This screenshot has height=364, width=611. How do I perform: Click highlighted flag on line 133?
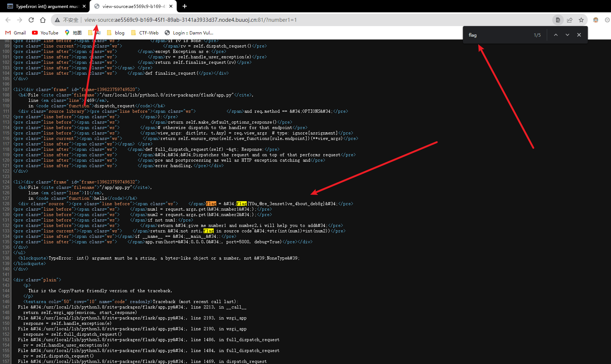point(209,231)
